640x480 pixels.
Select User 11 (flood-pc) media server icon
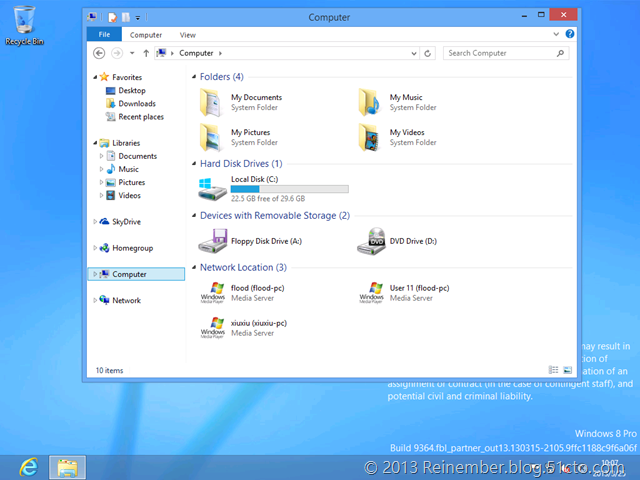(371, 293)
